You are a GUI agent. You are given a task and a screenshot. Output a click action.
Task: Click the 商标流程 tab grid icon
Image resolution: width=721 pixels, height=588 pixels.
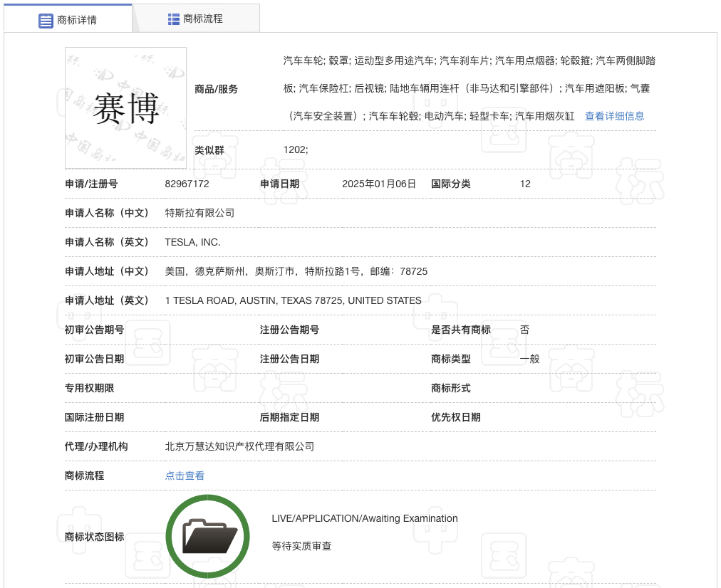coord(174,19)
